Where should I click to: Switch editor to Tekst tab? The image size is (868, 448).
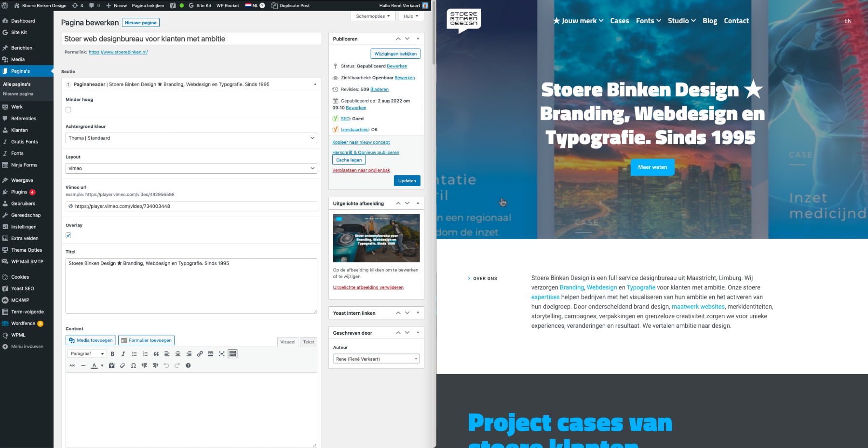click(x=309, y=342)
